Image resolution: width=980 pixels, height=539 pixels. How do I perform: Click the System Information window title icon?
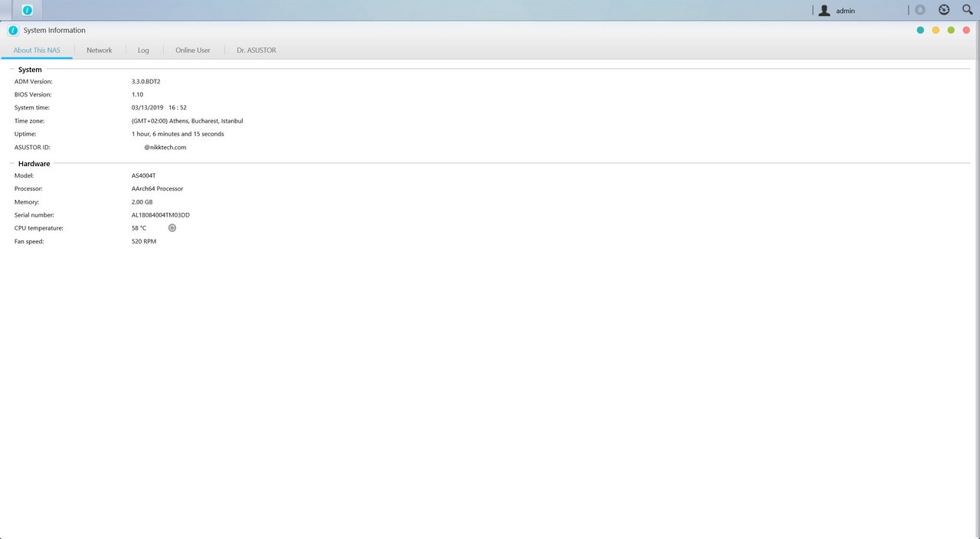(13, 31)
